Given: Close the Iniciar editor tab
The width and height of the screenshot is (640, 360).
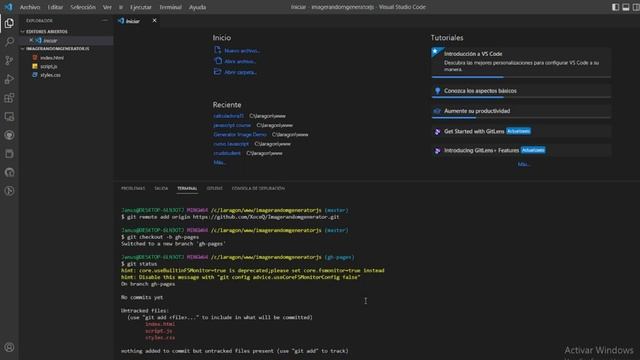Looking at the screenshot, I should coord(154,20).
